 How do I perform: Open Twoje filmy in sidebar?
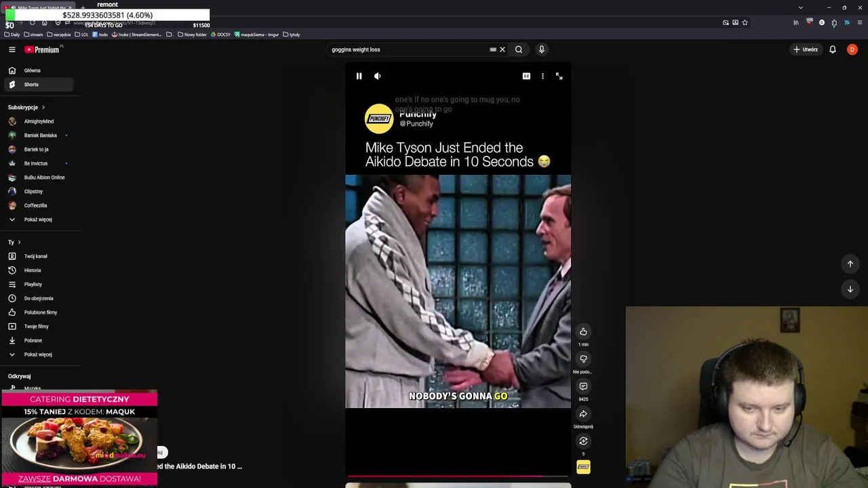[38, 326]
